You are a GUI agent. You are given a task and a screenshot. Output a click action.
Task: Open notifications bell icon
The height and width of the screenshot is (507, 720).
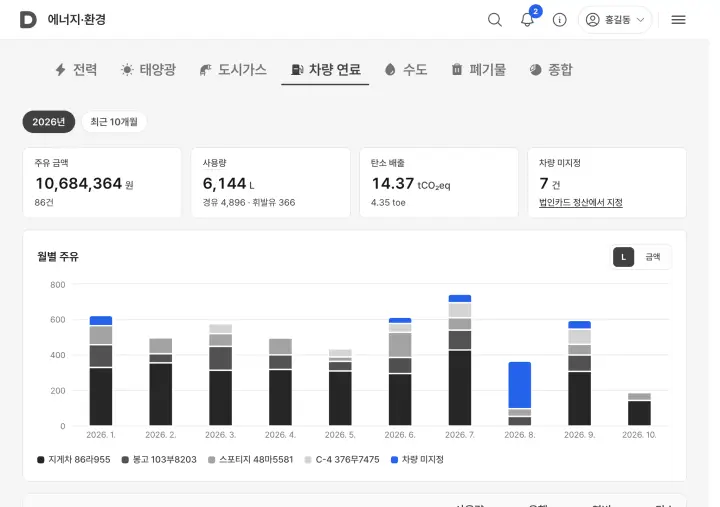coord(527,20)
